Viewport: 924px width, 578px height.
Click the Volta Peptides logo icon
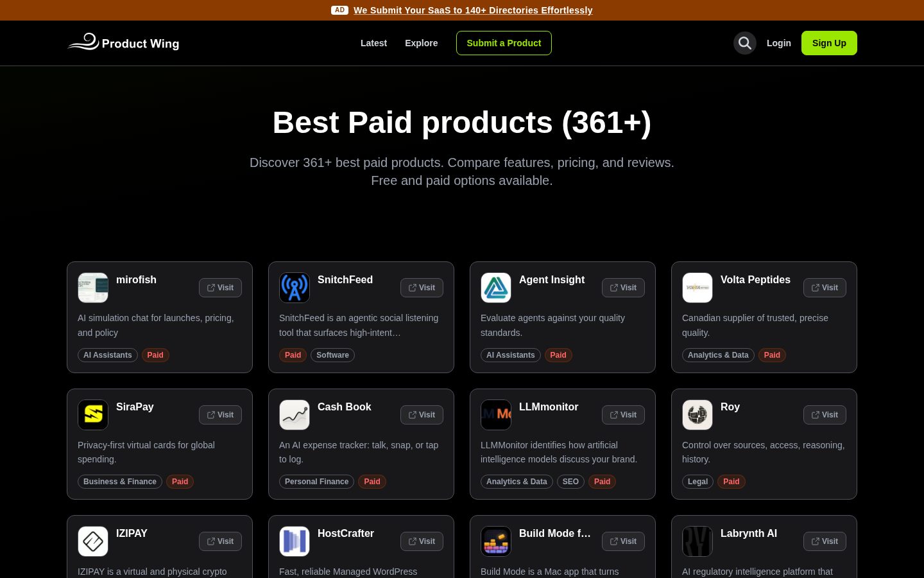coord(697,288)
